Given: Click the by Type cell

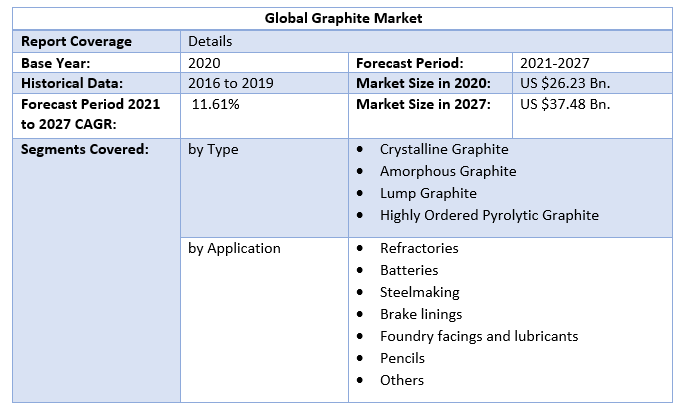Looking at the screenshot, I should pos(213,149).
